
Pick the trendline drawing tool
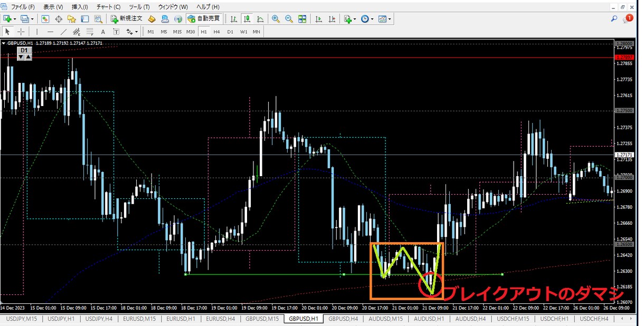coord(63,32)
